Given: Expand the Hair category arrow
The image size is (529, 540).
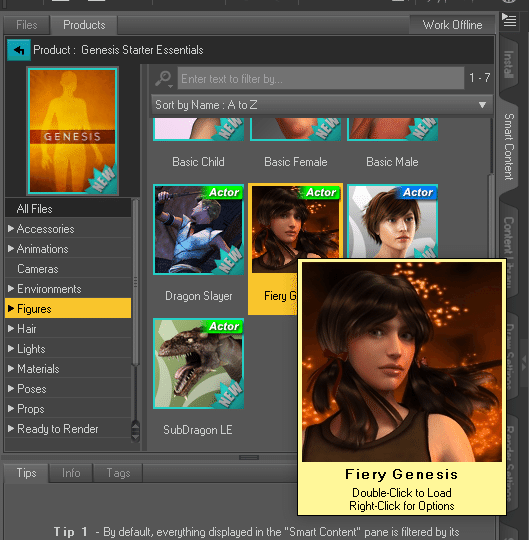Looking at the screenshot, I should [x=11, y=329].
